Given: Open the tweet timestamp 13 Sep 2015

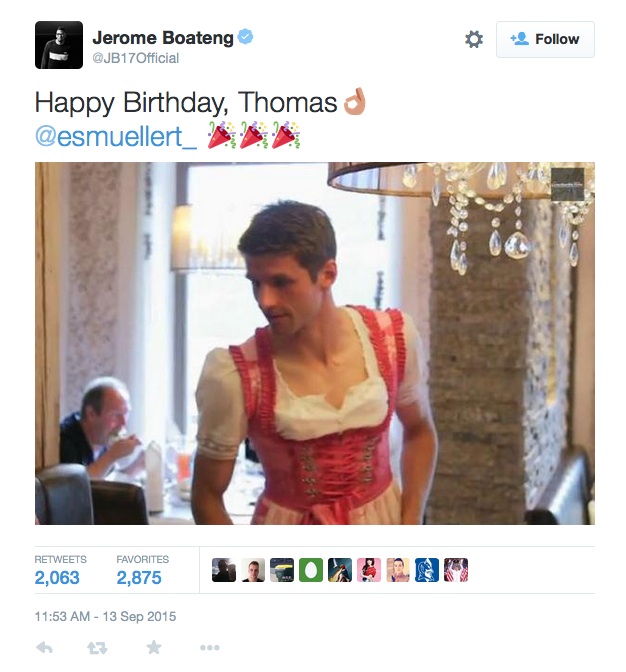Looking at the screenshot, I should click(x=105, y=616).
